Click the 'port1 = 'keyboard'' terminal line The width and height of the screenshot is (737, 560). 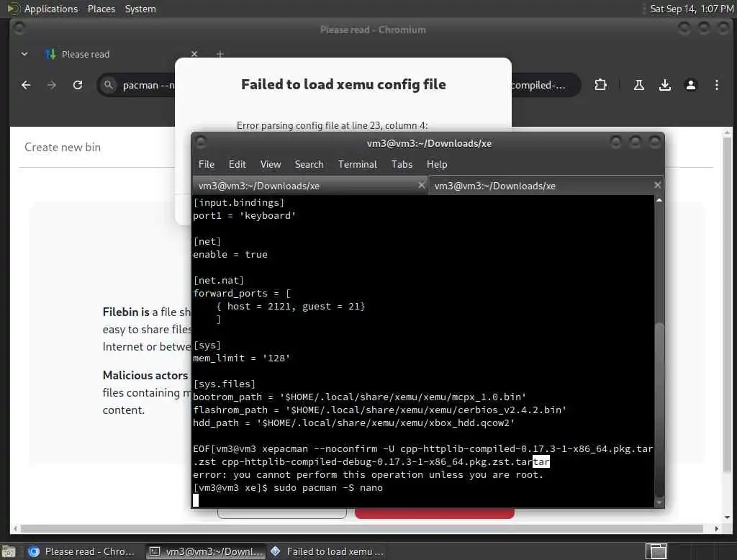click(x=245, y=215)
